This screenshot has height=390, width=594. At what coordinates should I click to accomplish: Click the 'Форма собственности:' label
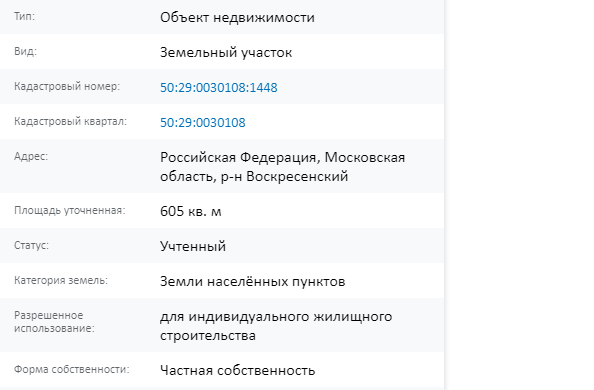tap(72, 369)
